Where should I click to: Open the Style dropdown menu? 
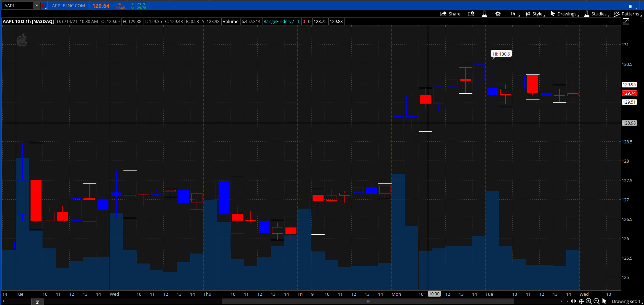click(538, 14)
